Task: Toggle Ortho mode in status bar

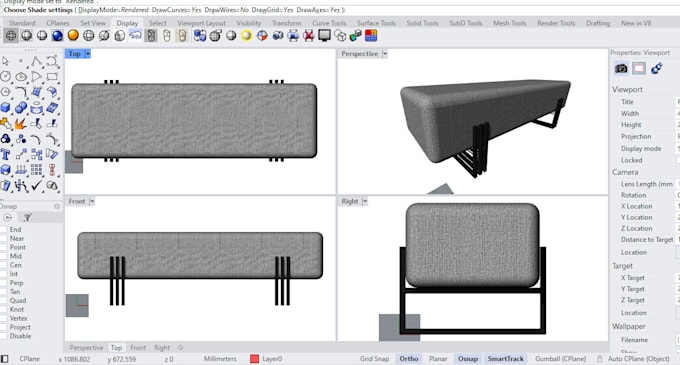Action: point(409,359)
